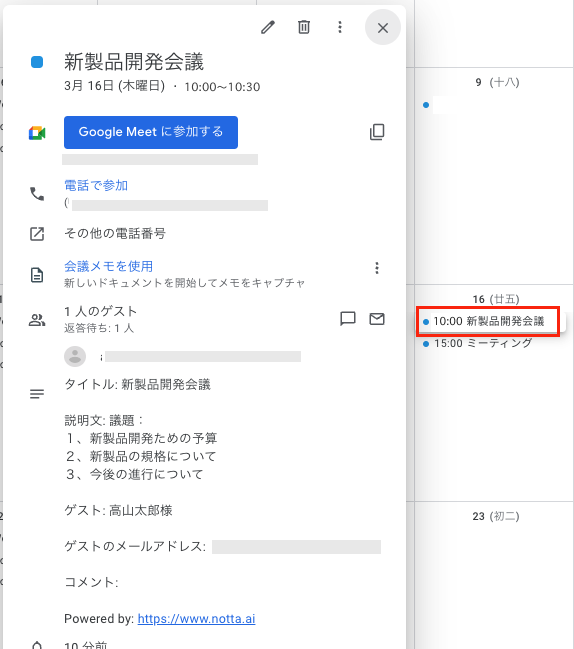This screenshot has width=574, height=649.
Task: Click the Google Meet に参加する button
Action: click(x=151, y=132)
